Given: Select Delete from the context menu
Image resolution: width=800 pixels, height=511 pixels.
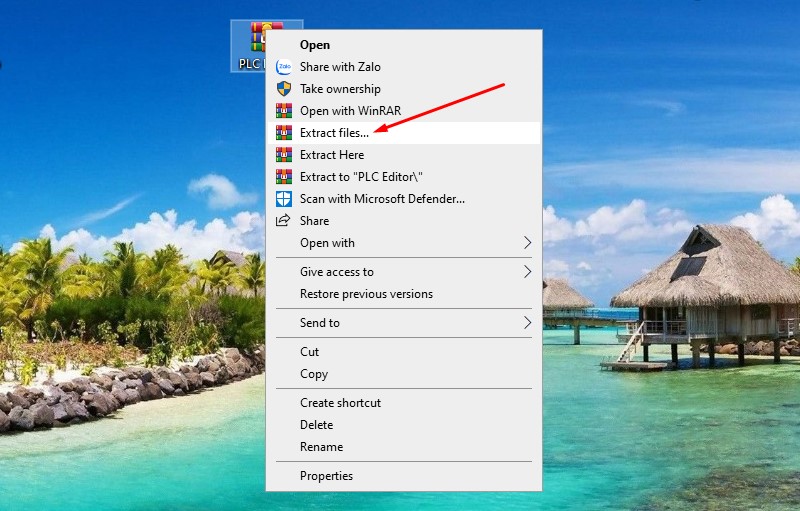Looking at the screenshot, I should (404, 425).
